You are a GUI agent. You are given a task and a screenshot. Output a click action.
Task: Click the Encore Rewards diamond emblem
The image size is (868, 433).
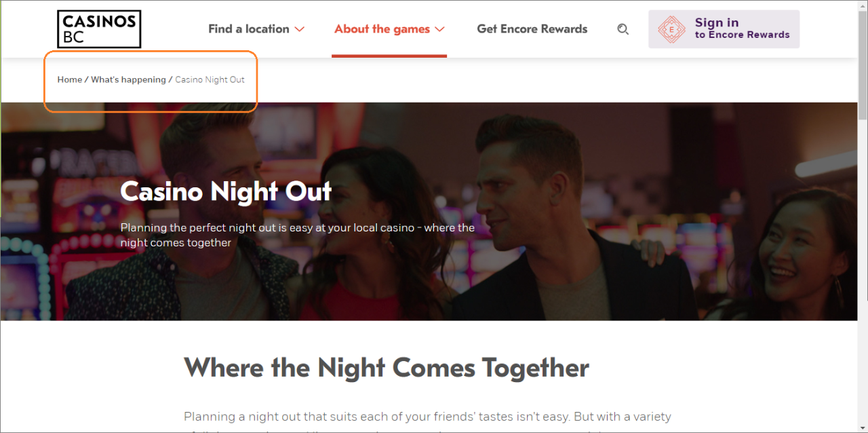coord(671,29)
